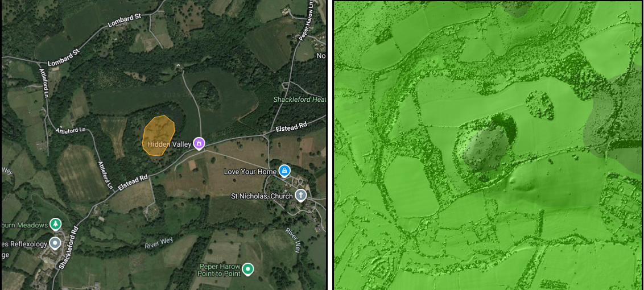Select the orange highlighted polygon area
This screenshot has width=644, height=290.
159,135
